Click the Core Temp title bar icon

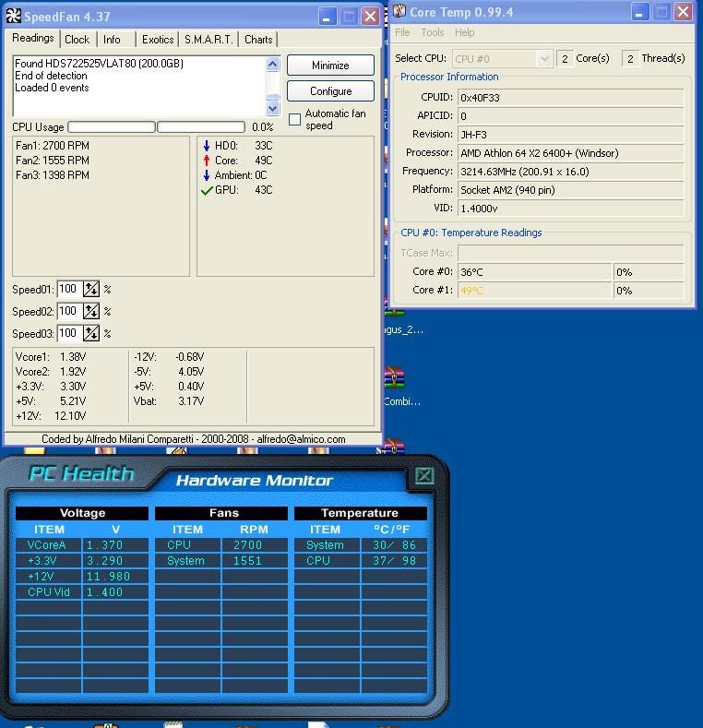[399, 11]
